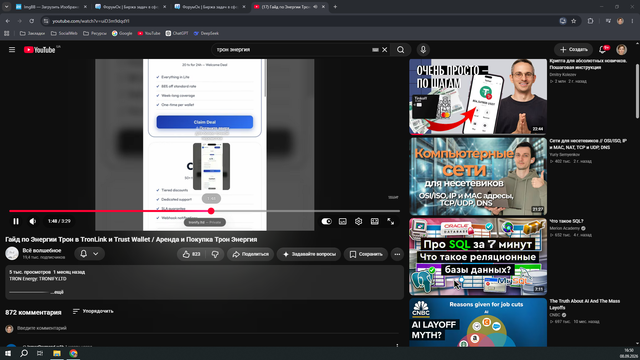Open YouTube notifications bell
Image resolution: width=640 pixels, height=360 pixels.
(603, 50)
